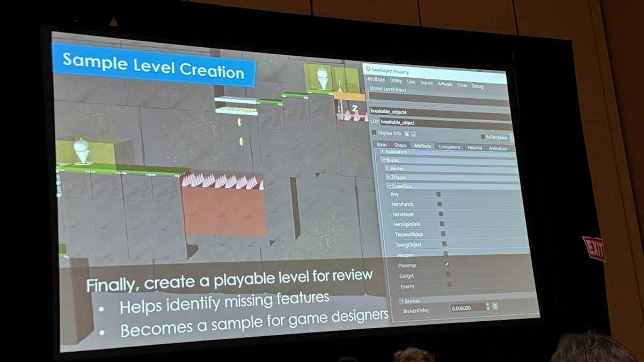644x362 pixels.
Task: Open the Code menu
Action: [462, 85]
